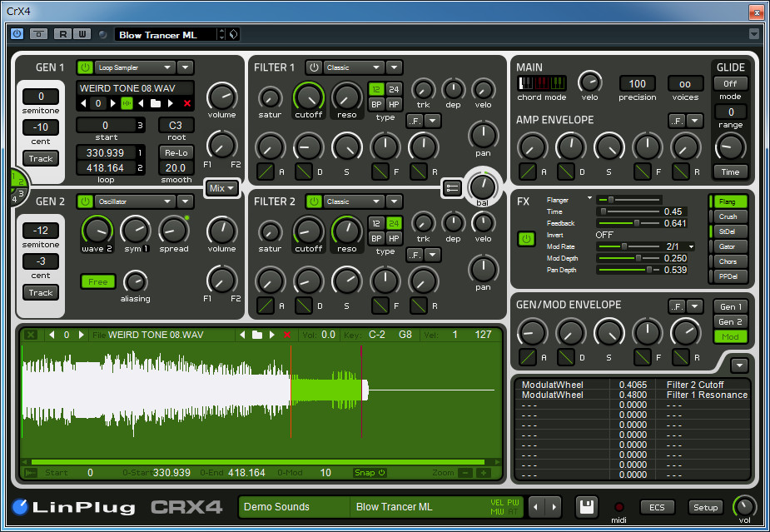Adjust the flanger Mod Depth slider
The height and width of the screenshot is (532, 770).
pyautogui.click(x=629, y=258)
